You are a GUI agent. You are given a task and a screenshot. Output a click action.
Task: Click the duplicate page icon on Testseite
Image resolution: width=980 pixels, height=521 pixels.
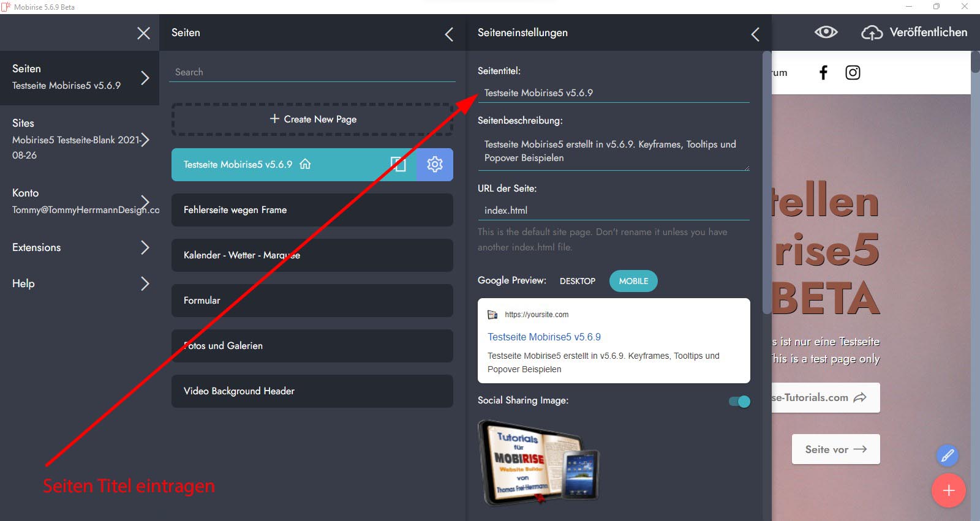[x=398, y=164]
